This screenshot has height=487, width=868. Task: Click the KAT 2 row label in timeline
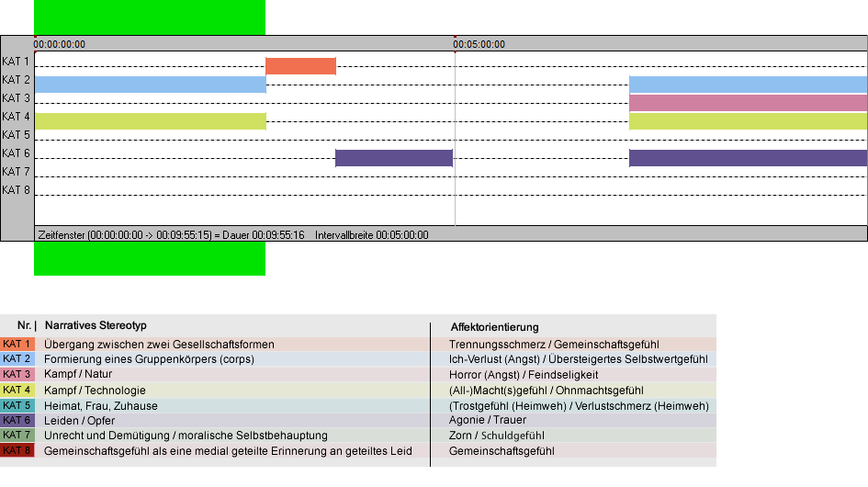(x=16, y=80)
